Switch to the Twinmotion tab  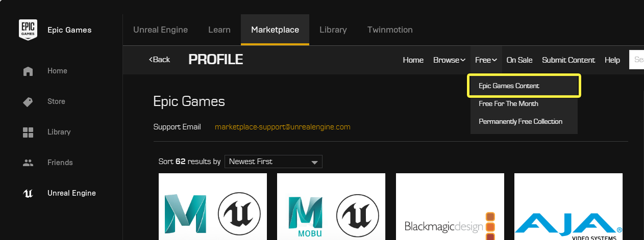[x=390, y=30]
